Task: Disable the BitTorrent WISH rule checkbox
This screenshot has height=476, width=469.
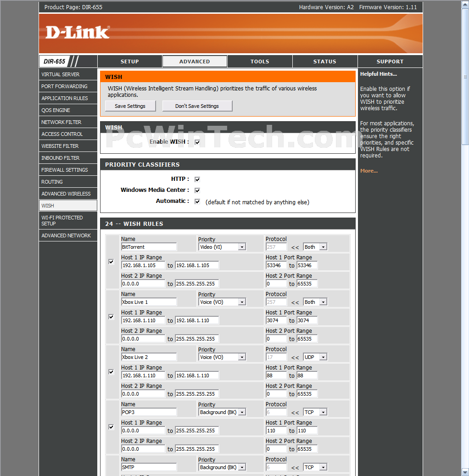Action: 112,262
